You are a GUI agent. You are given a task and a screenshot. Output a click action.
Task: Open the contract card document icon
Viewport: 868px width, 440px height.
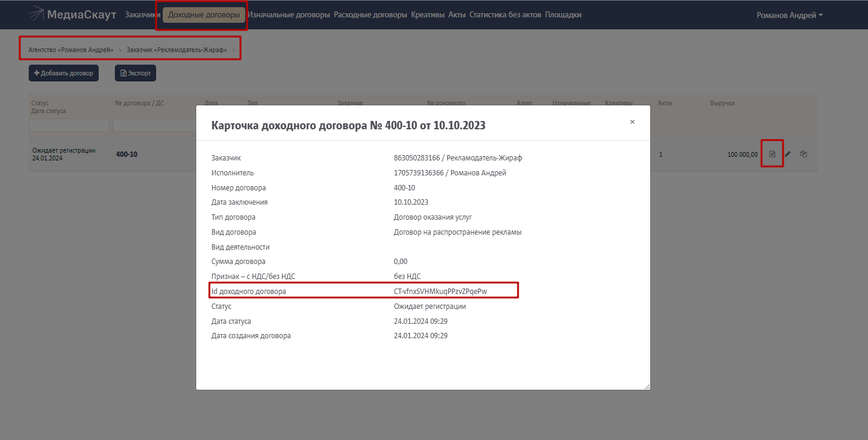point(772,154)
